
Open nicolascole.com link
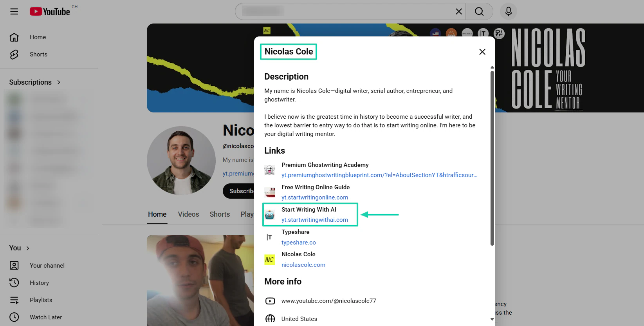[303, 265]
